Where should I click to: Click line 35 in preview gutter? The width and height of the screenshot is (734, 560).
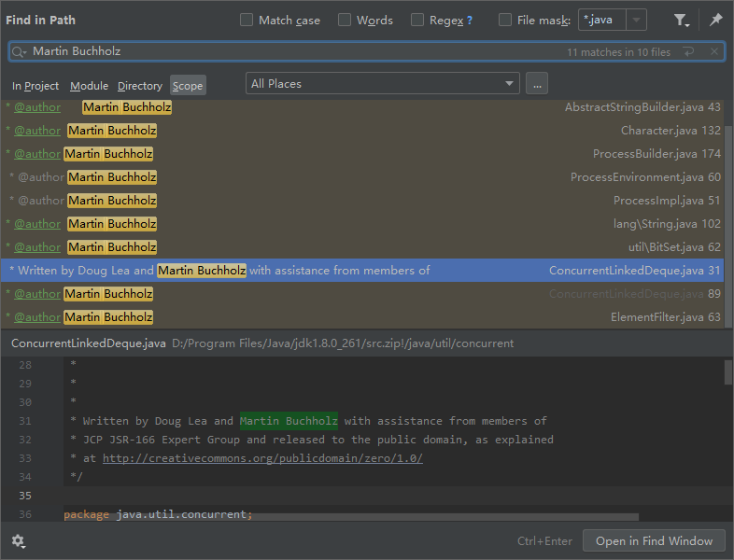tap(25, 496)
